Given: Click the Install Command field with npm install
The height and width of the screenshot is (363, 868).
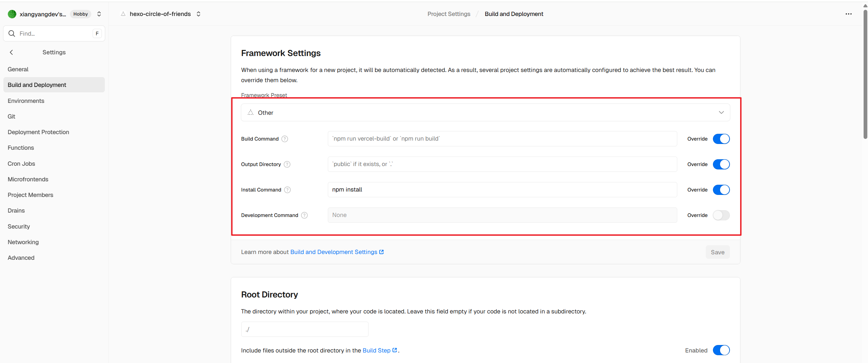Looking at the screenshot, I should [x=502, y=190].
